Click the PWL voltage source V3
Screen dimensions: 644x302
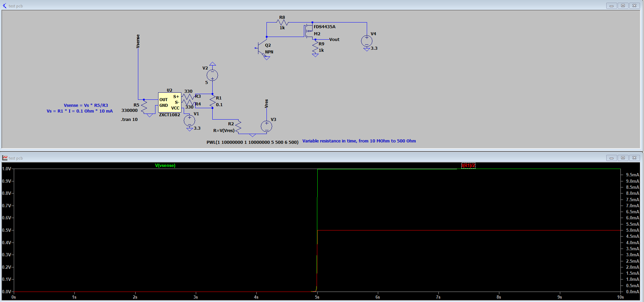click(x=266, y=126)
